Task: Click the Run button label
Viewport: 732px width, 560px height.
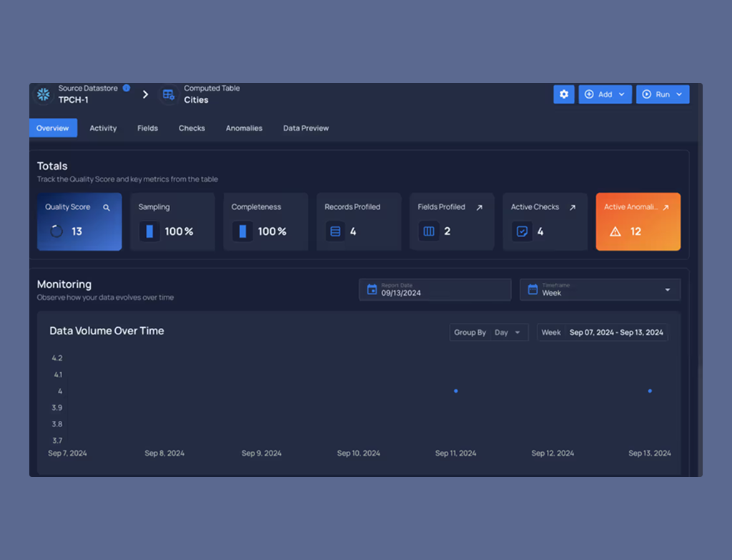Action: click(663, 94)
